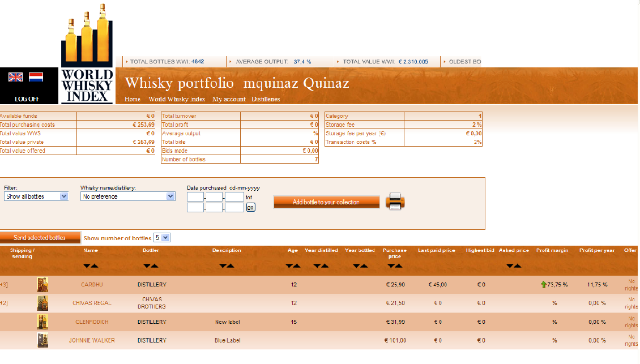Click the 'New label' description text
The height and width of the screenshot is (364, 640).
(227, 322)
